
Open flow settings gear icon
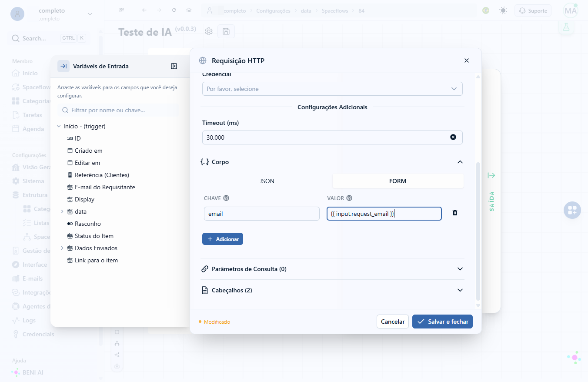[x=209, y=31]
